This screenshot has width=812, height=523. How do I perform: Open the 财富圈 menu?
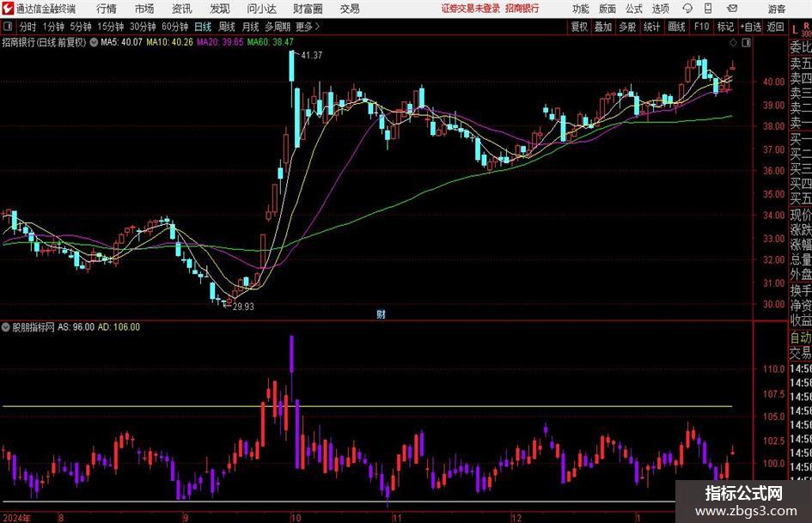point(308,9)
